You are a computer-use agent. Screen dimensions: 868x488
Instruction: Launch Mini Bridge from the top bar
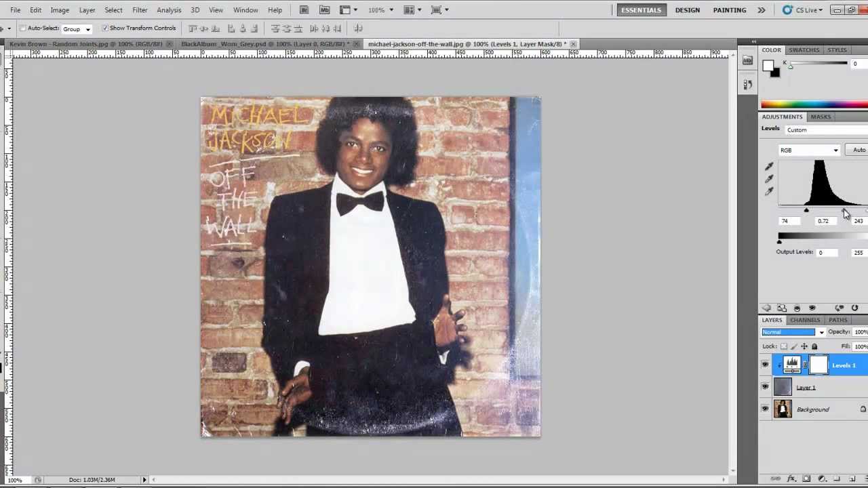pos(324,9)
